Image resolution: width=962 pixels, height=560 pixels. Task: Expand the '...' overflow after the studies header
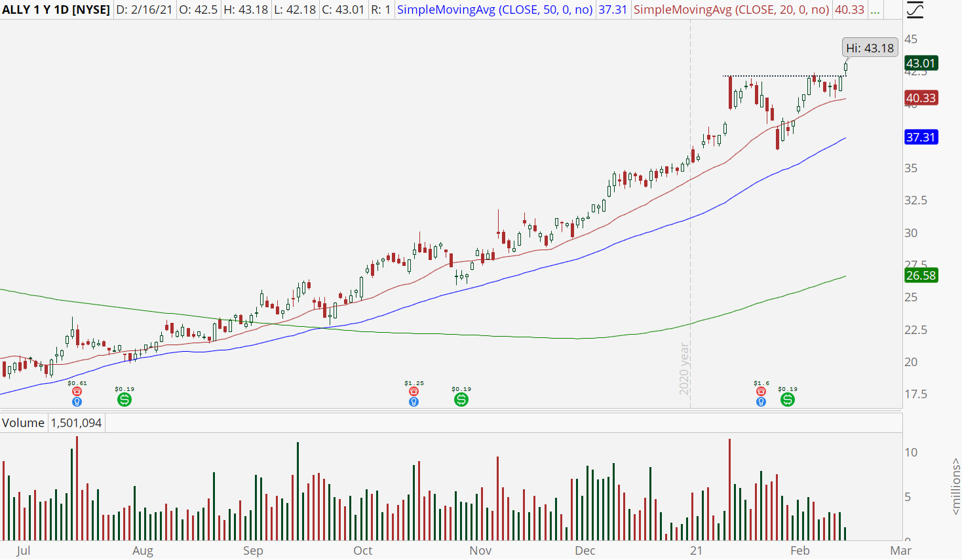[x=875, y=10]
